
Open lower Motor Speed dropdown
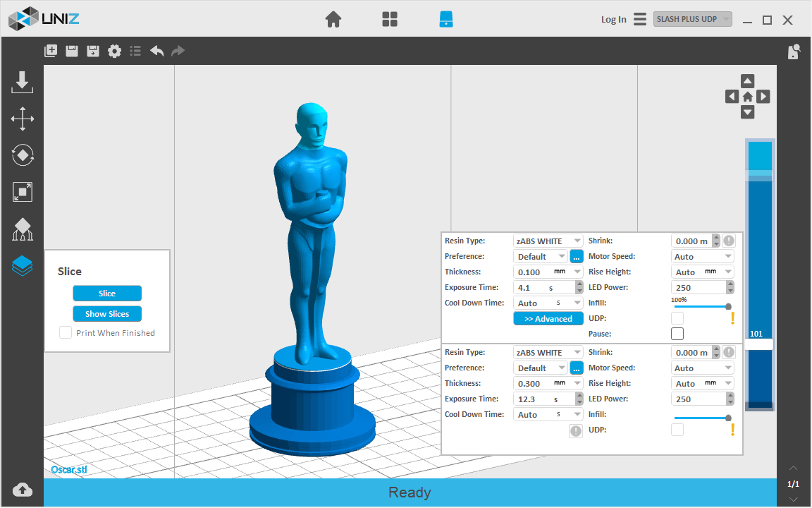click(702, 368)
